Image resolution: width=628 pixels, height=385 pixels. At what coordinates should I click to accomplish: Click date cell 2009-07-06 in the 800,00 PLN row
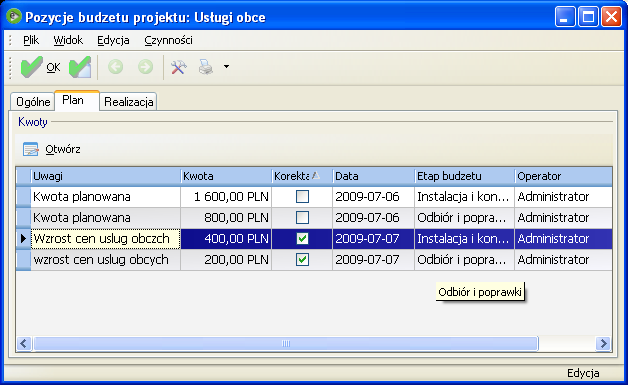tap(374, 218)
